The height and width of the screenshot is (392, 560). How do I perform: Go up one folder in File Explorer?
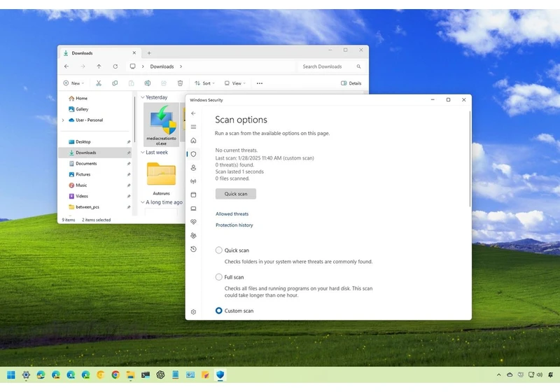tap(99, 66)
